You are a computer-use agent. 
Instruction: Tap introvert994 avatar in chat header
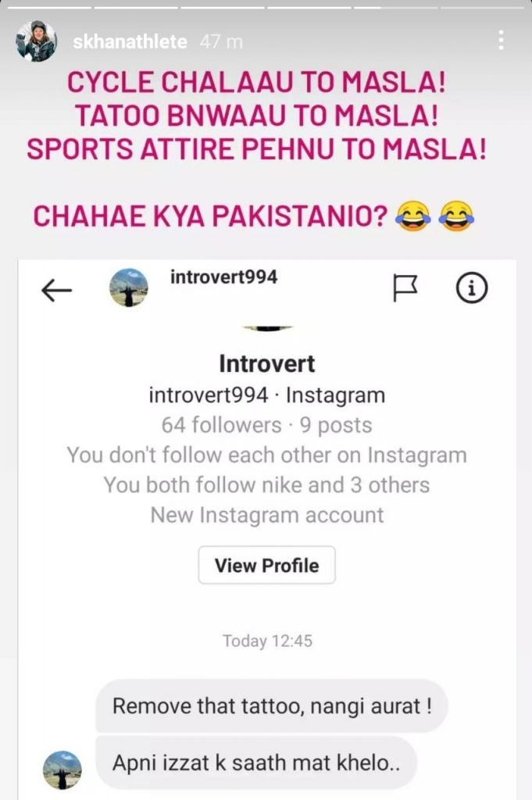pos(129,287)
